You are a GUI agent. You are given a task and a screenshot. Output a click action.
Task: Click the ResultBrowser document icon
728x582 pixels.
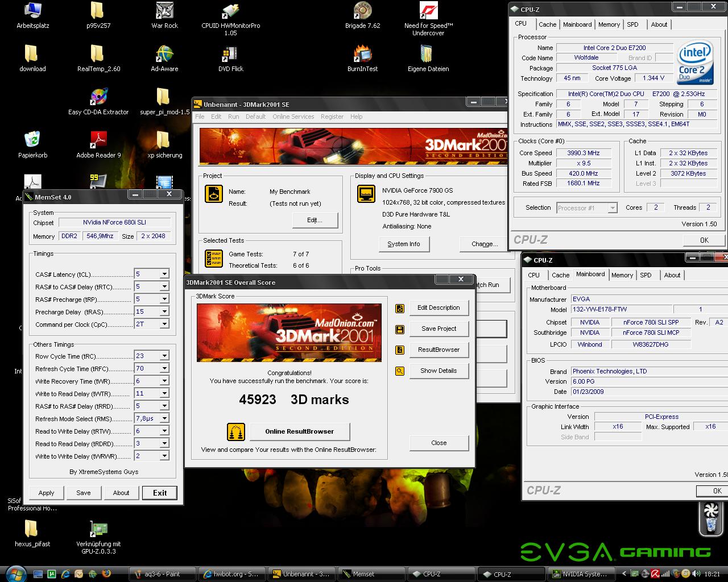coord(400,350)
